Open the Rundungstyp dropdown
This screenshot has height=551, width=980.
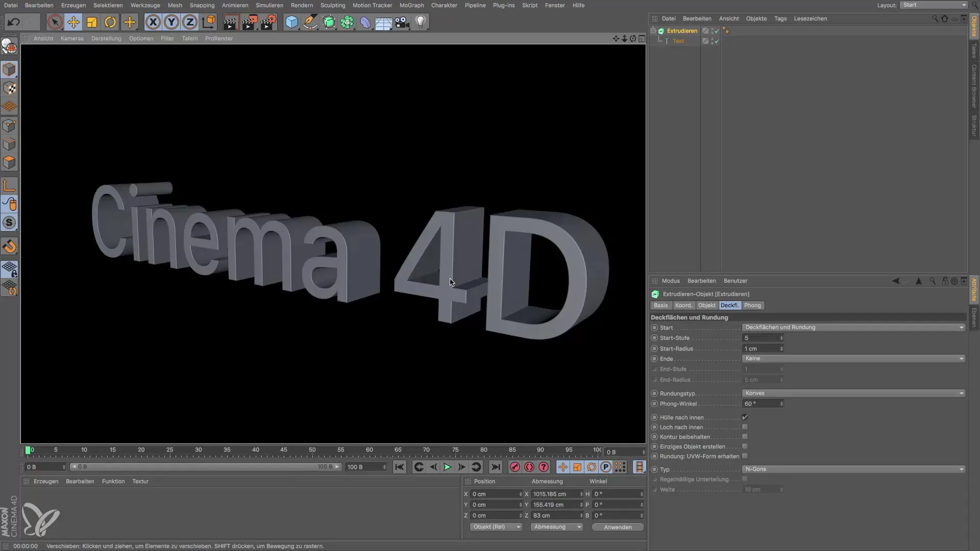pos(853,393)
